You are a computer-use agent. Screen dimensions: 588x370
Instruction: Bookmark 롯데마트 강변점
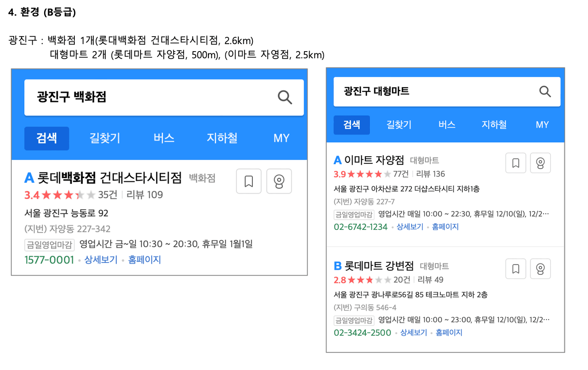516,269
